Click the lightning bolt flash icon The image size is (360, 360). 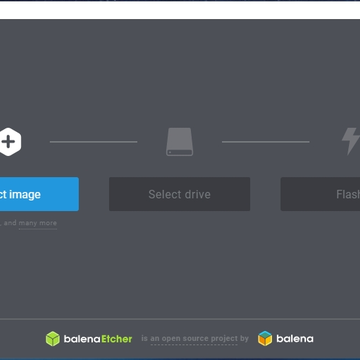pos(351,141)
